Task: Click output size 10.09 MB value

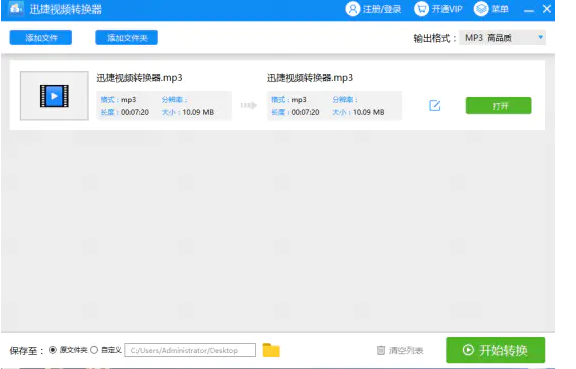Action: click(x=368, y=112)
